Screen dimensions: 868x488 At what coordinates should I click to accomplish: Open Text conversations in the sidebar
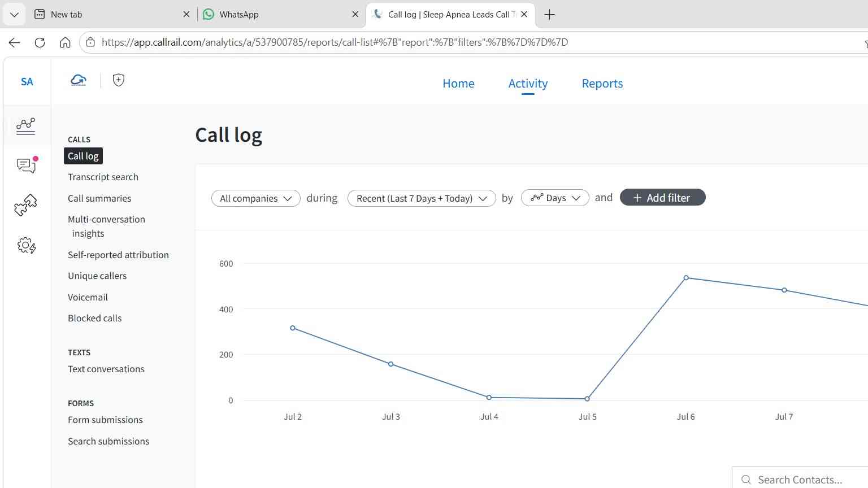pyautogui.click(x=106, y=369)
